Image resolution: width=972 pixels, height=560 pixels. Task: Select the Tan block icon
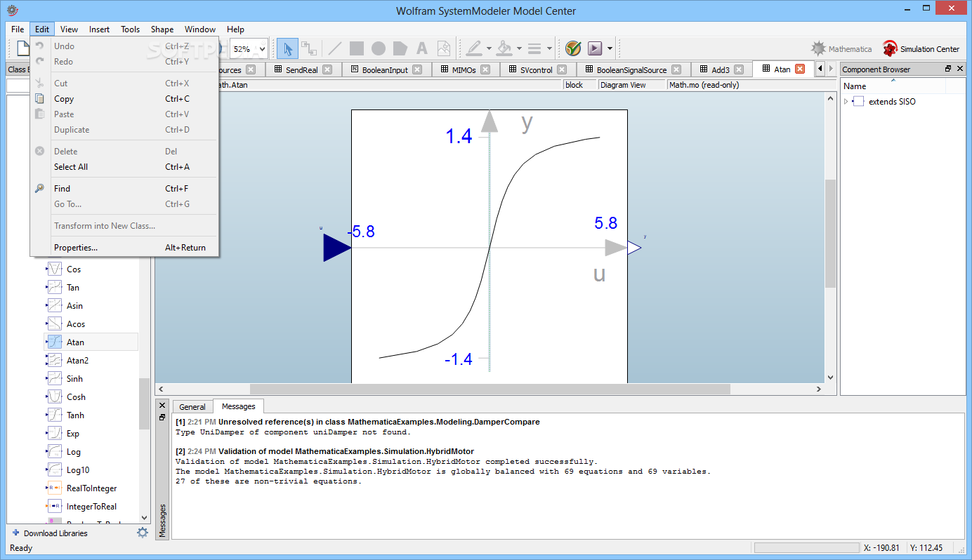[x=55, y=288]
